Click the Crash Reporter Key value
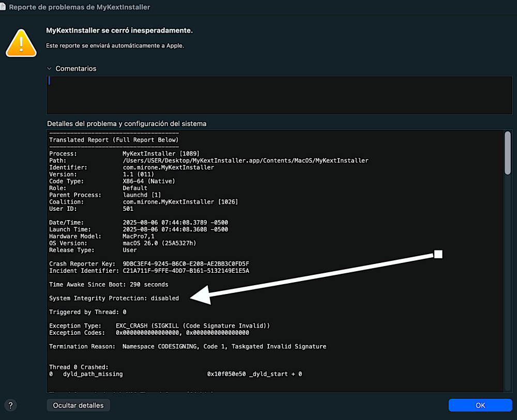 point(186,264)
